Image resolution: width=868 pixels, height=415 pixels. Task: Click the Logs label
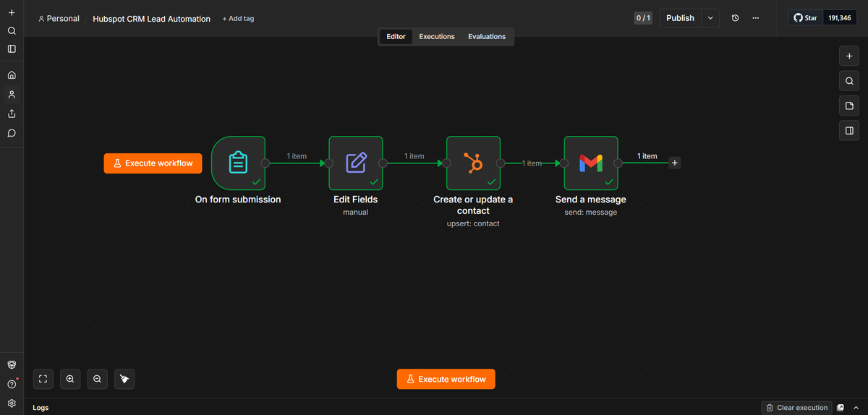41,408
